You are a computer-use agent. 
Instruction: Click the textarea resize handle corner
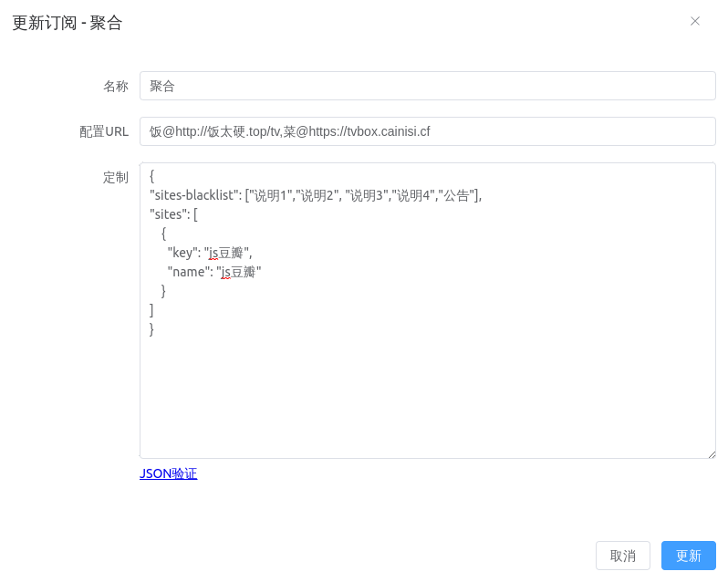pyautogui.click(x=712, y=454)
